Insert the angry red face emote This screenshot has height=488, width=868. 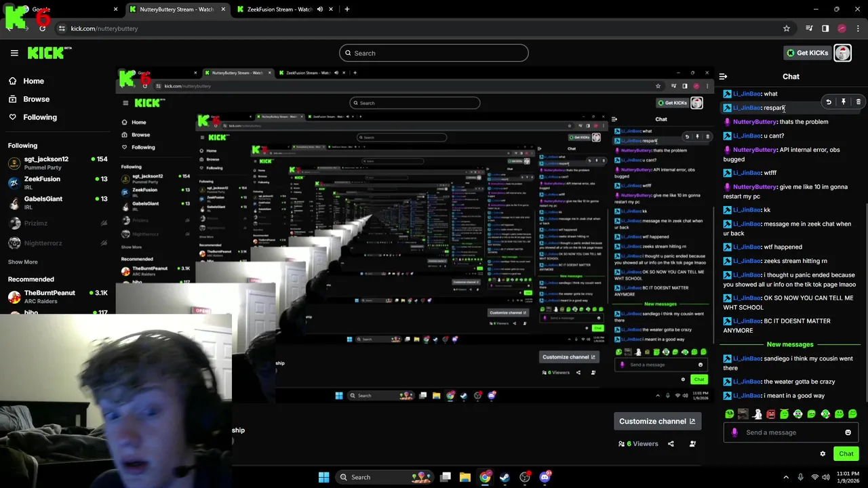click(x=770, y=414)
